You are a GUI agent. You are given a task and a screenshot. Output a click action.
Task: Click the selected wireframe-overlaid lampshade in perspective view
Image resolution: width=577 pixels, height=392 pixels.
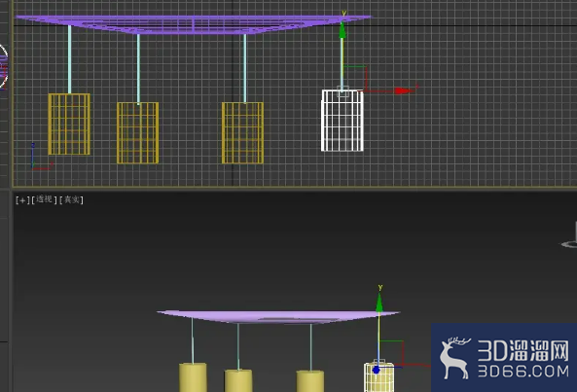[x=379, y=378]
